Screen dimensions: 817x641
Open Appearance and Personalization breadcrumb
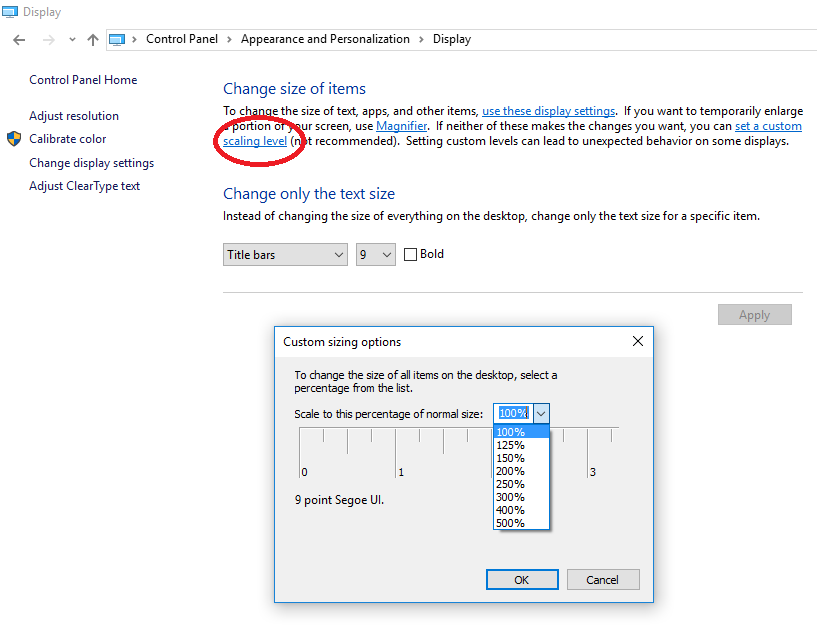tap(325, 39)
